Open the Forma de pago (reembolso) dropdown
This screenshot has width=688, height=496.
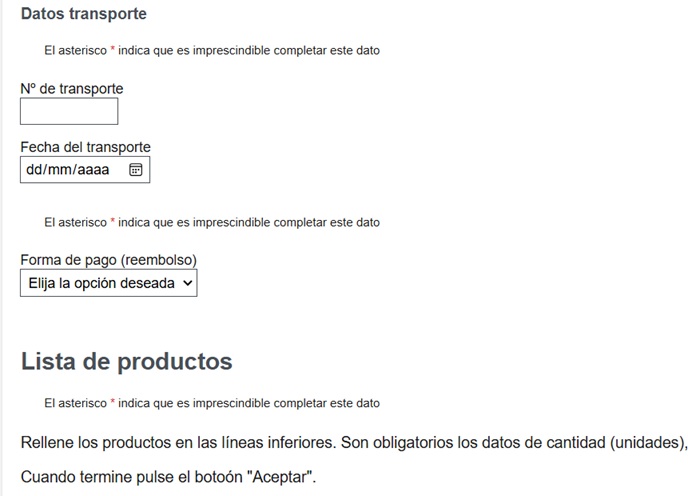(108, 283)
